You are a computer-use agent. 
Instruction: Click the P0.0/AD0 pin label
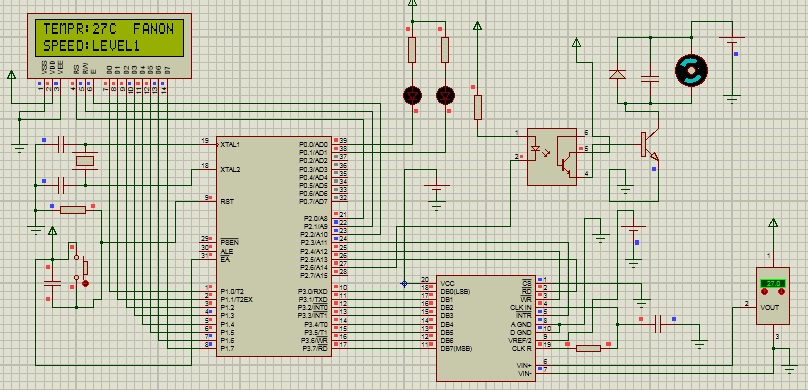pos(313,145)
